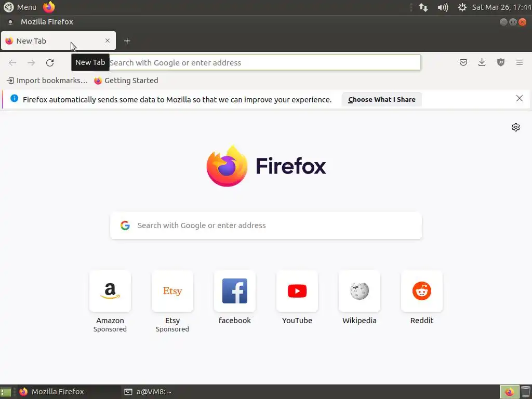Focus the address bar field

264,63
